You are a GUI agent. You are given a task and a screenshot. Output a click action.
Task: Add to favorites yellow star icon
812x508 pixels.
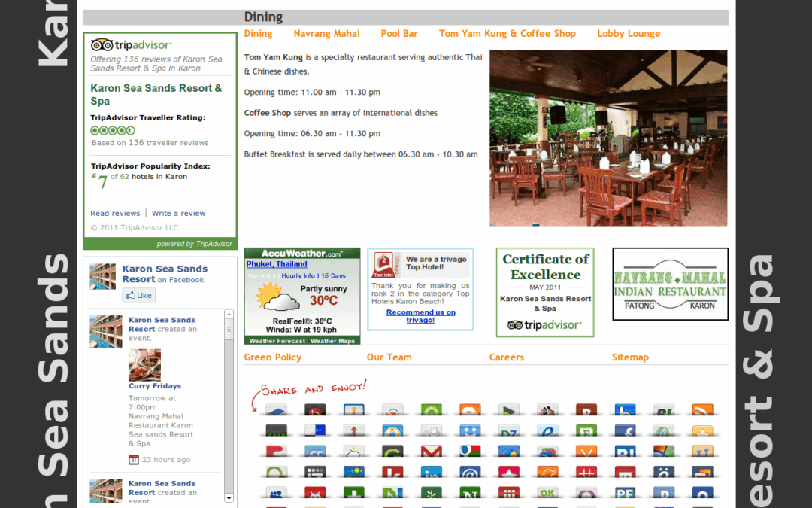click(703, 430)
